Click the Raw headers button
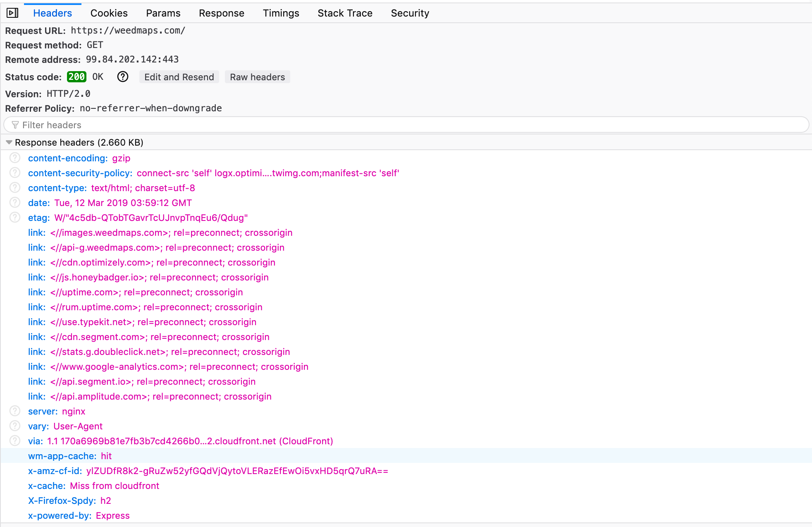 [257, 77]
